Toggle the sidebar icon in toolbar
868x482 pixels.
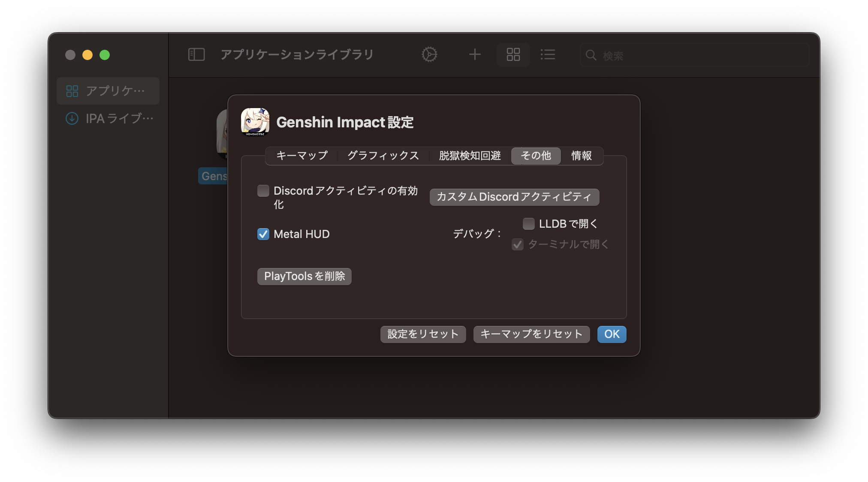click(196, 54)
